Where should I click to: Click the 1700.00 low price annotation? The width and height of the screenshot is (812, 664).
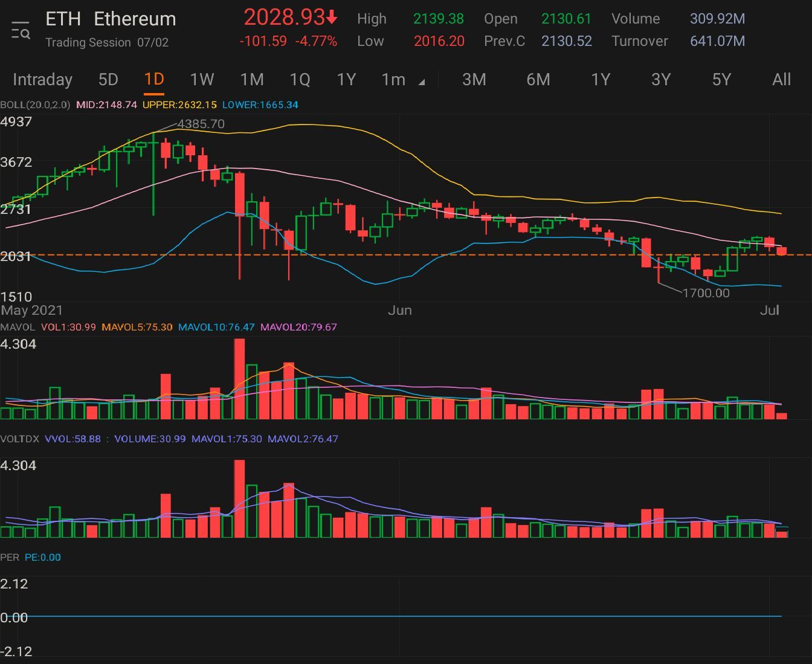click(706, 293)
